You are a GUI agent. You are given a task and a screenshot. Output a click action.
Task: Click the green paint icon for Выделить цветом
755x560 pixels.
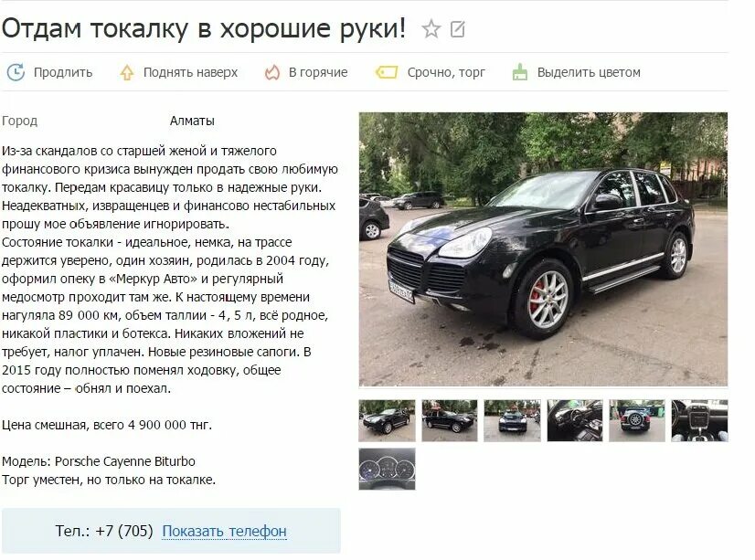click(x=519, y=72)
